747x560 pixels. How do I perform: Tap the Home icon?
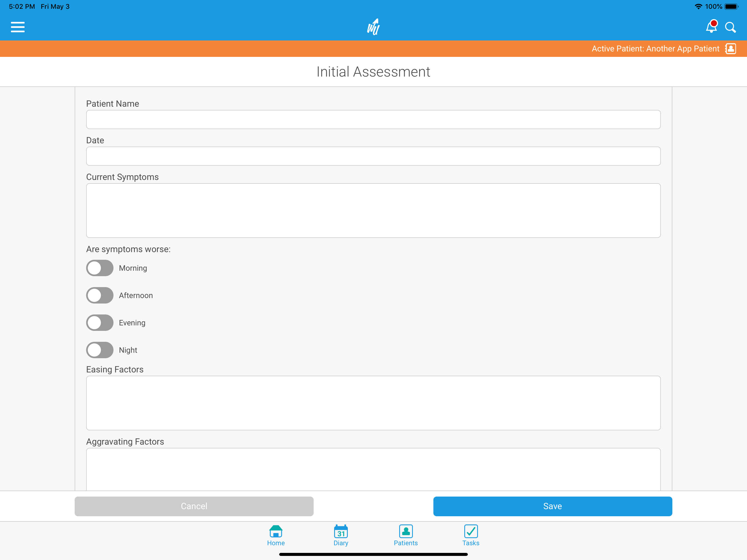pos(276,531)
